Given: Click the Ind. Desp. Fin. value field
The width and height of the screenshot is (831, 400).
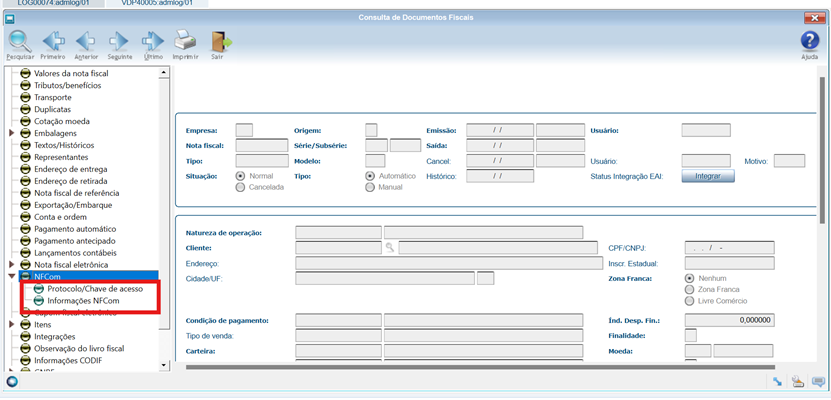Looking at the screenshot, I should (x=729, y=320).
